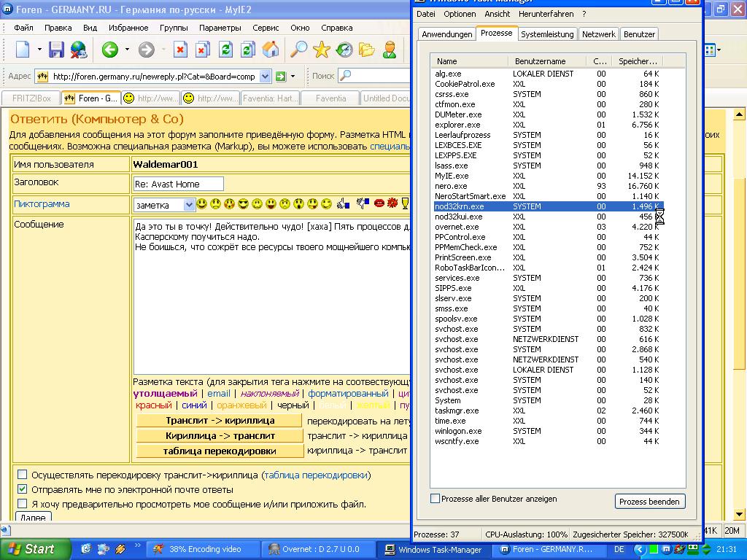
Task: Open the Избранное menu
Action: (128, 28)
